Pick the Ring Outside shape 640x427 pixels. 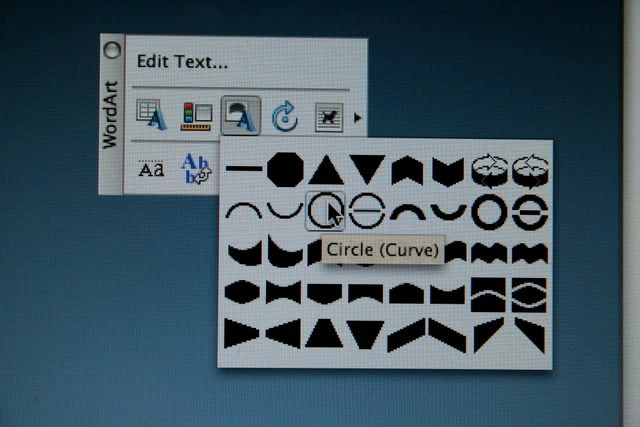point(530,171)
